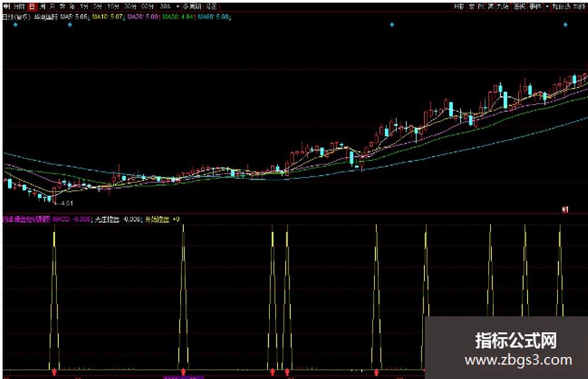Click the 开始控盘 +0 indicator label
This screenshot has width=588, height=379.
pyautogui.click(x=162, y=219)
